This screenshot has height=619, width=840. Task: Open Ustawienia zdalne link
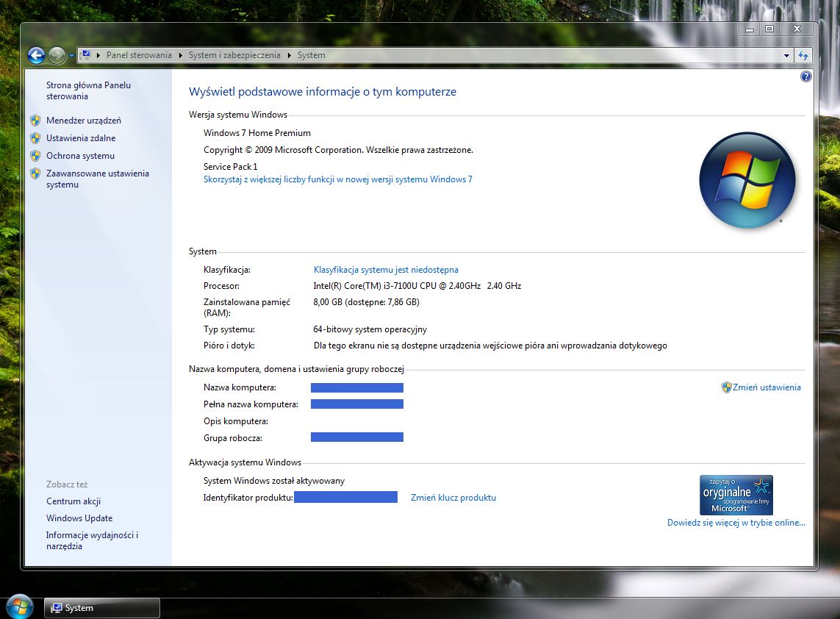(x=81, y=138)
